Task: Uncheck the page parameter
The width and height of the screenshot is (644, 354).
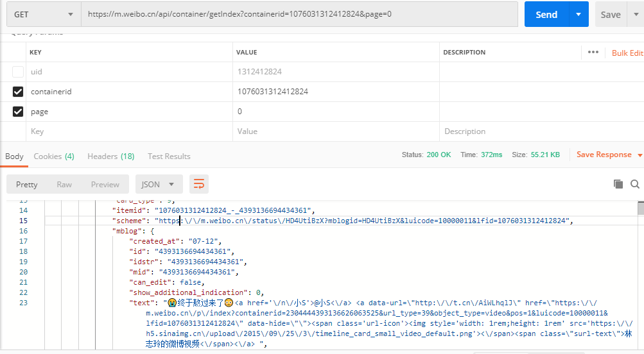Action: pyautogui.click(x=18, y=111)
